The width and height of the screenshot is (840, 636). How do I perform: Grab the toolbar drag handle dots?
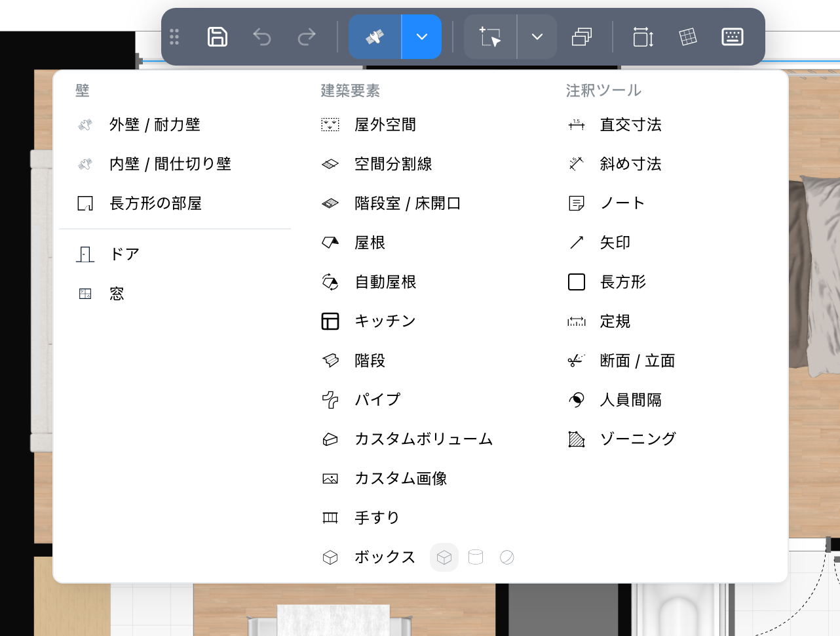pyautogui.click(x=174, y=37)
